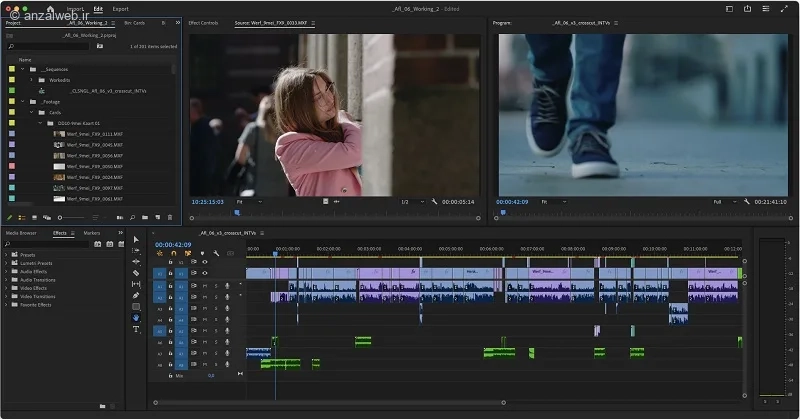
Task: Click 32-bit Color filter icon in Effects panel
Action: pos(110,244)
